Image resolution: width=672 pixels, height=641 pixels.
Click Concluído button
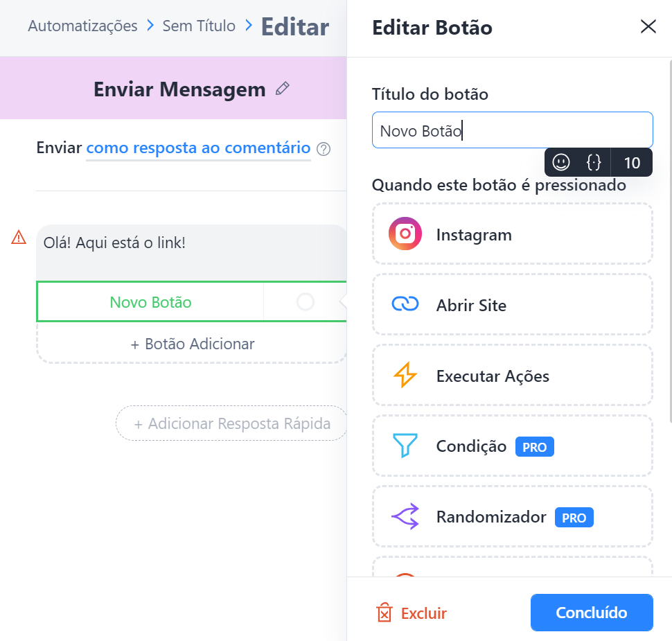[592, 613]
